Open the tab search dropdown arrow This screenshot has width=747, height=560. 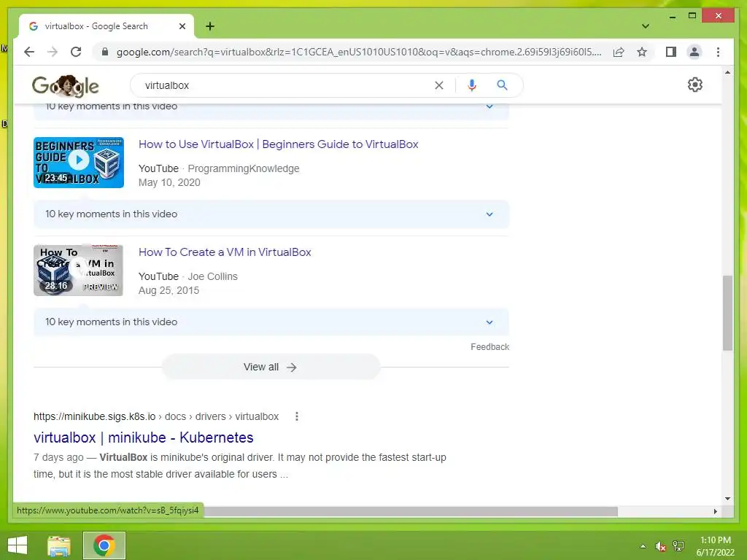pyautogui.click(x=645, y=26)
